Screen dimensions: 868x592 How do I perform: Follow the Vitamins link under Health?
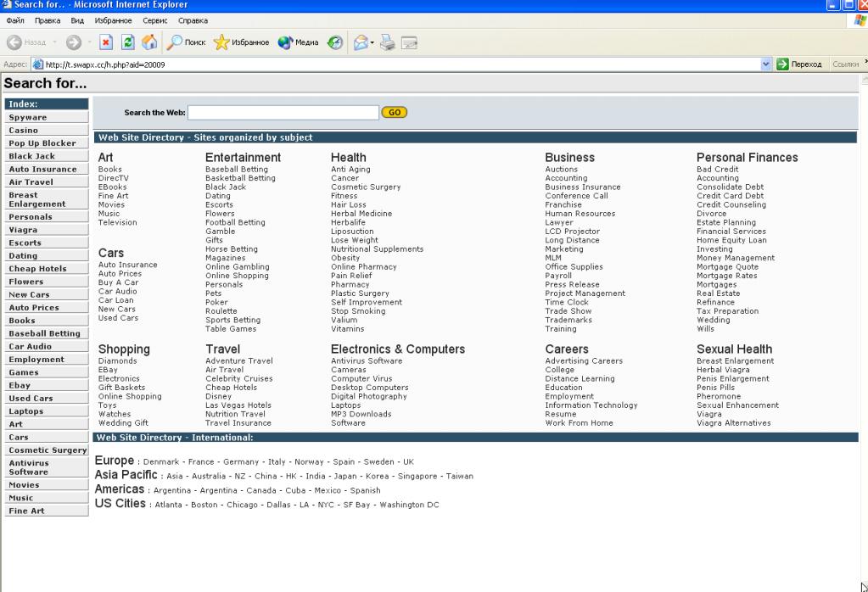[348, 328]
